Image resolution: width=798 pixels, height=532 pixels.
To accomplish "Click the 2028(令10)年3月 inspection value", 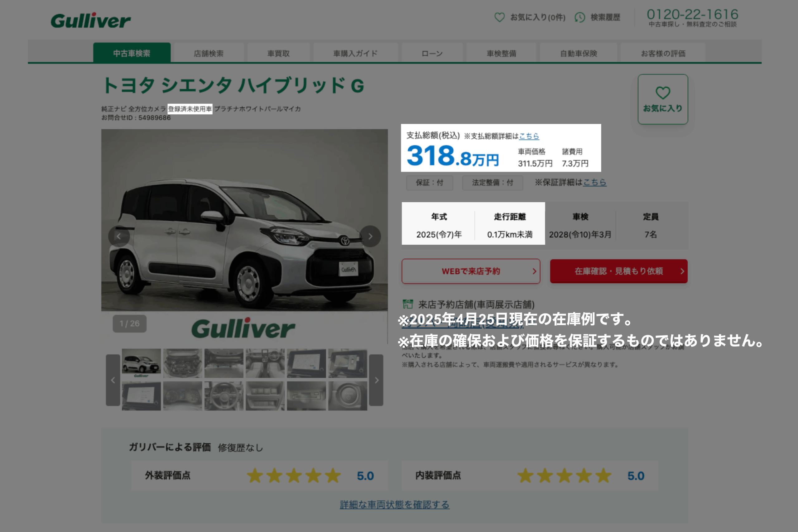I will coord(580,234).
